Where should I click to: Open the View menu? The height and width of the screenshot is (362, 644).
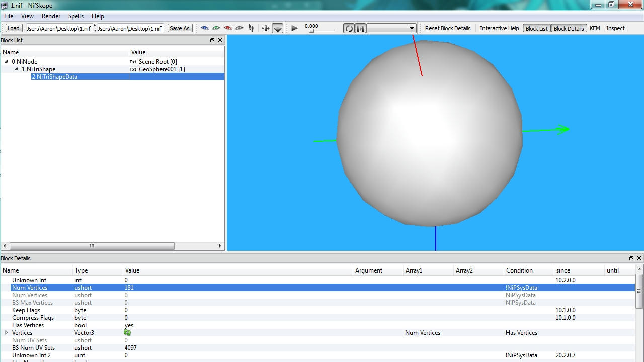(x=27, y=16)
